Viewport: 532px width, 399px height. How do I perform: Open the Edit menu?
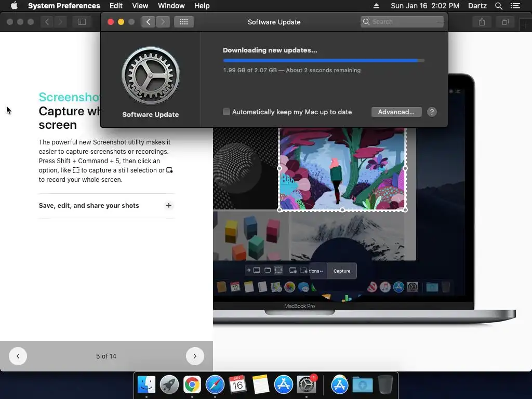click(116, 6)
